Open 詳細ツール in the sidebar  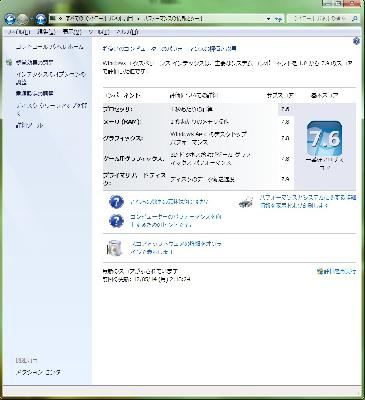click(x=29, y=126)
